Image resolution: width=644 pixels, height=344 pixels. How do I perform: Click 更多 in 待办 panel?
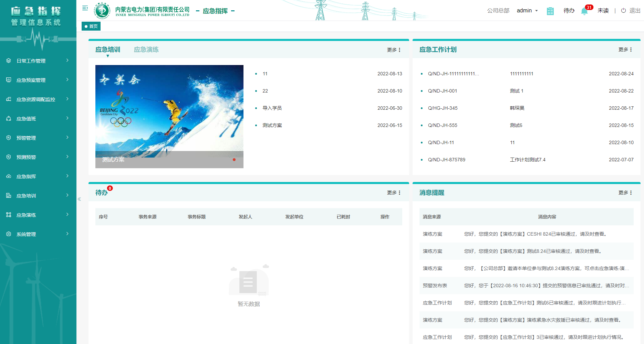(x=394, y=193)
